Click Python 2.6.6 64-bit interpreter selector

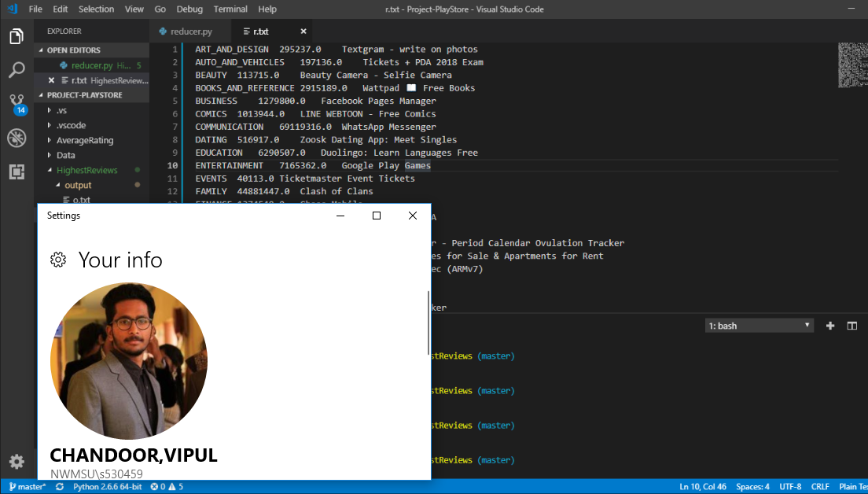coord(108,487)
